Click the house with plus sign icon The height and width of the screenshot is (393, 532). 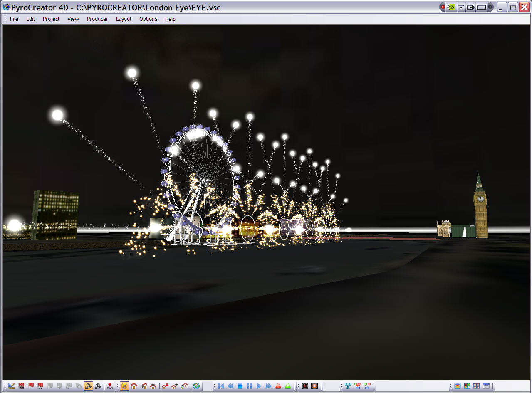tap(174, 386)
